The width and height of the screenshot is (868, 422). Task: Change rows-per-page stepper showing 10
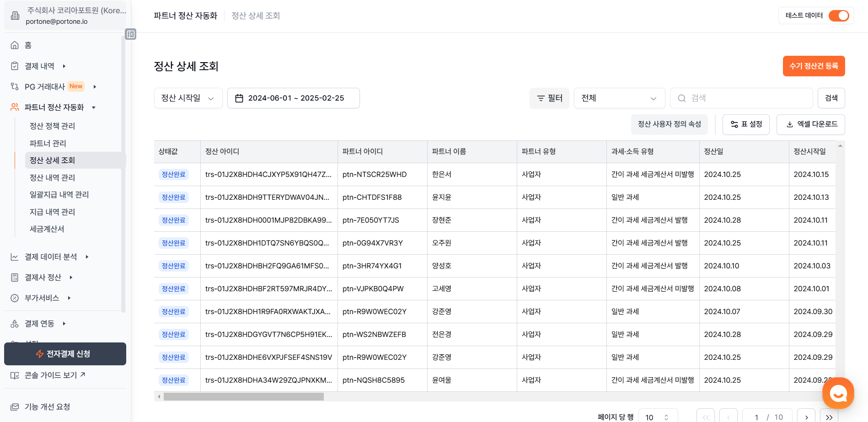coord(658,417)
